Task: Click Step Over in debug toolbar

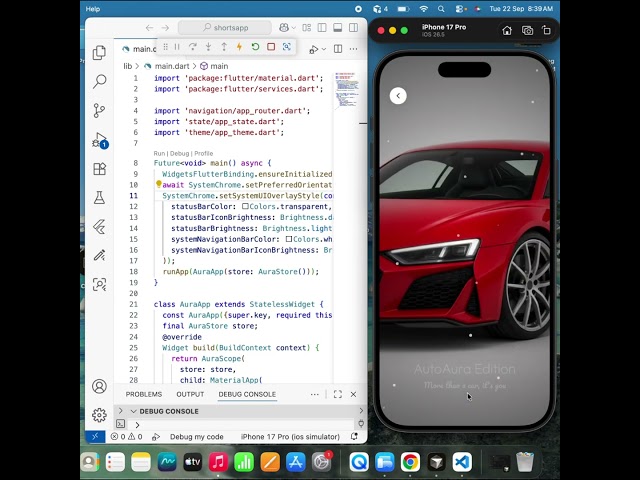Action: (x=193, y=47)
